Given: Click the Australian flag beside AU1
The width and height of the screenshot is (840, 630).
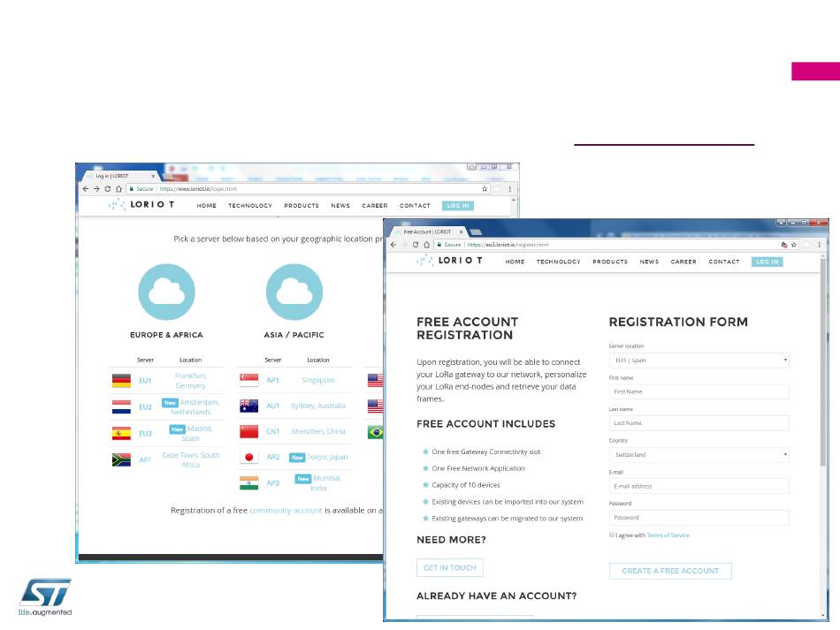Looking at the screenshot, I should [249, 406].
